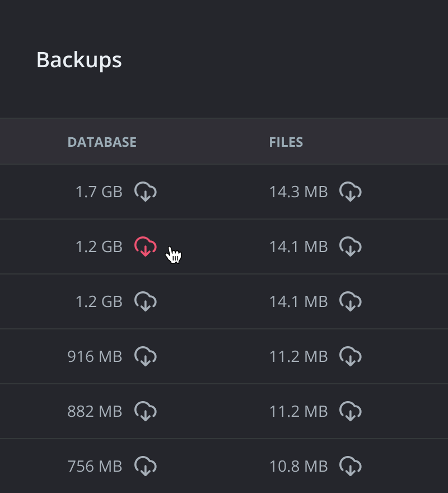Viewport: 448px width, 493px height.
Task: Download the second 1.2 GB database backup
Action: 146,301
